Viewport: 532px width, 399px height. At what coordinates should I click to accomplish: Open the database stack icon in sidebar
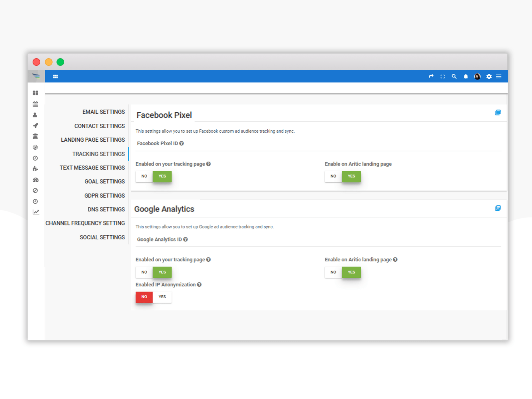tap(35, 136)
